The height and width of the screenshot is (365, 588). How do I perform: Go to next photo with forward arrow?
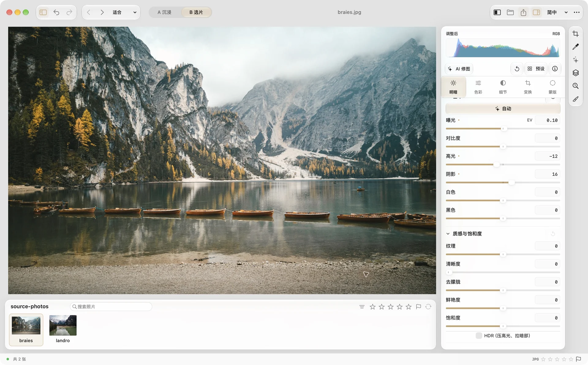102,12
